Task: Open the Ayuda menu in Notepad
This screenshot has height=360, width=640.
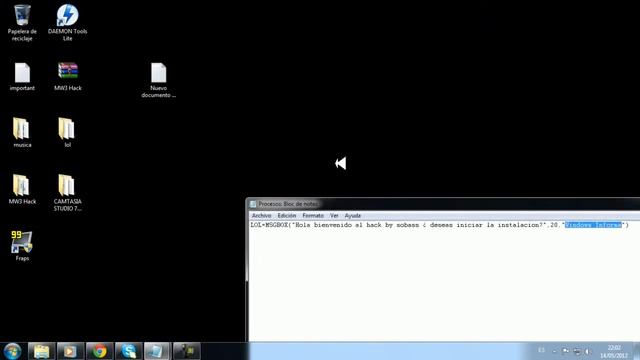Action: click(x=353, y=216)
